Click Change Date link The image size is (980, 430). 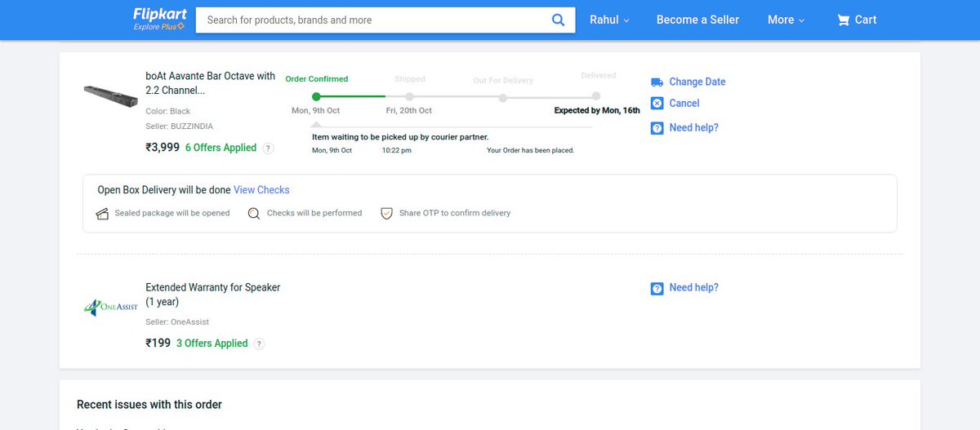697,82
